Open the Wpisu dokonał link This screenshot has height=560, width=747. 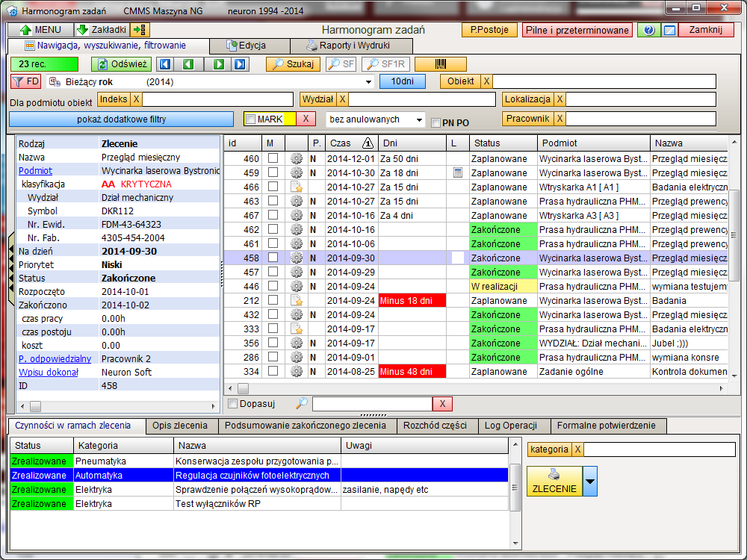click(x=48, y=372)
